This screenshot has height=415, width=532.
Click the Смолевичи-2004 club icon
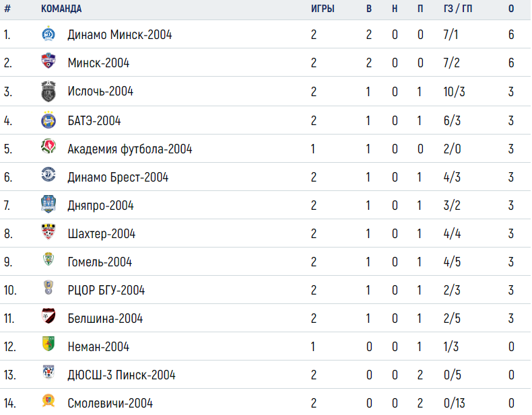tap(48, 400)
